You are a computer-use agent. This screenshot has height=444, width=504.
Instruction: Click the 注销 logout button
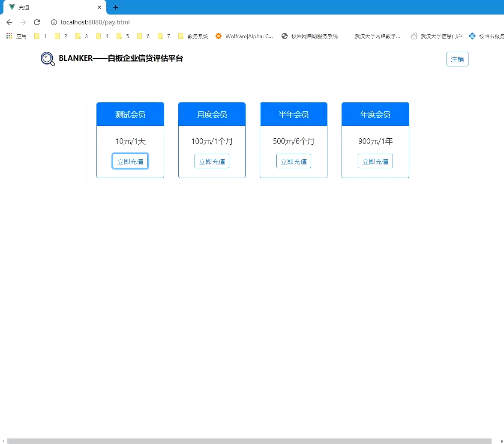tap(457, 59)
